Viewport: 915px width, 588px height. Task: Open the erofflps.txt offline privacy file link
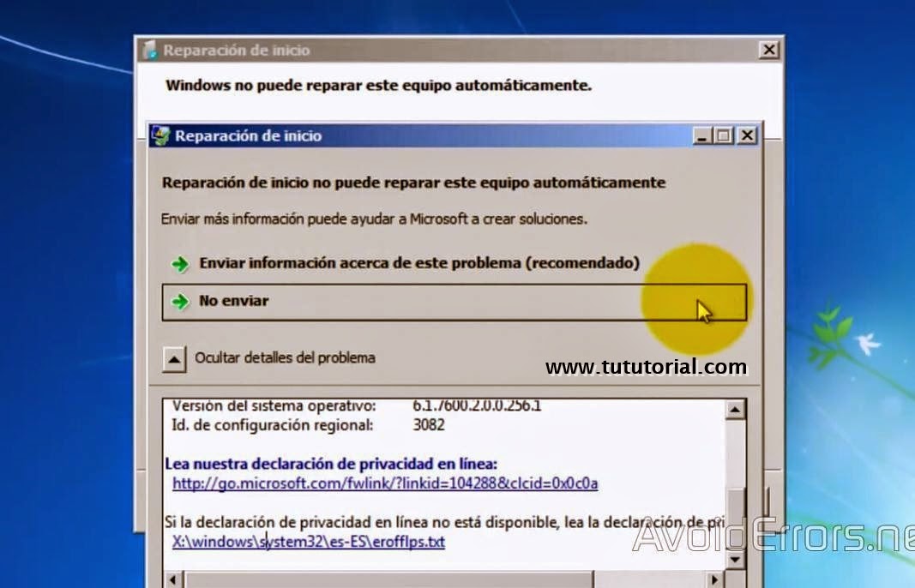pos(309,542)
